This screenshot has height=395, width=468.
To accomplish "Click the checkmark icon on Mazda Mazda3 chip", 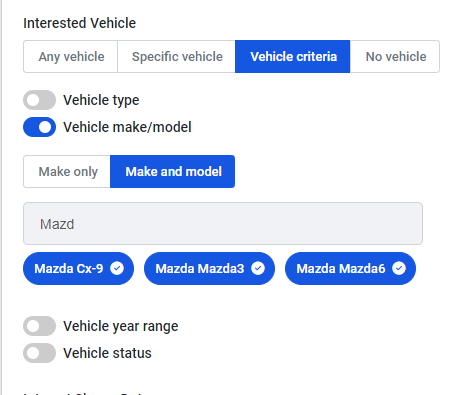I will click(258, 268).
